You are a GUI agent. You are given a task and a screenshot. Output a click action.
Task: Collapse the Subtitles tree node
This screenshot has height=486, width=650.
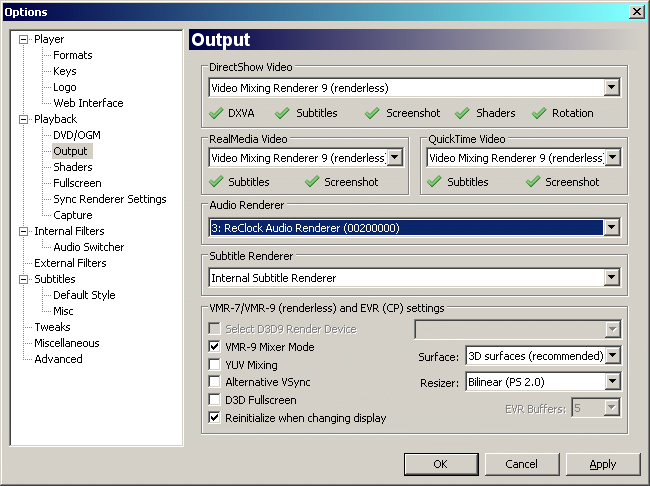tap(24, 279)
